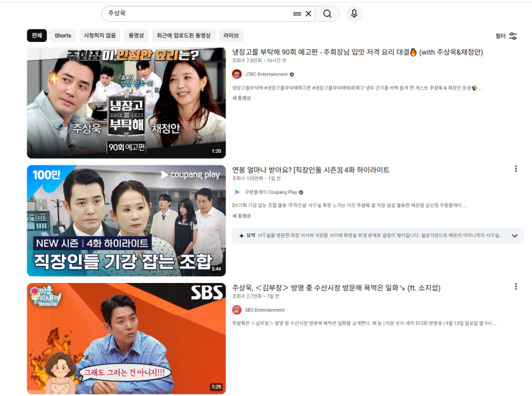The height and width of the screenshot is (396, 532).
Task: Select the 시청하지 않음 filter chip
Action: tap(100, 36)
